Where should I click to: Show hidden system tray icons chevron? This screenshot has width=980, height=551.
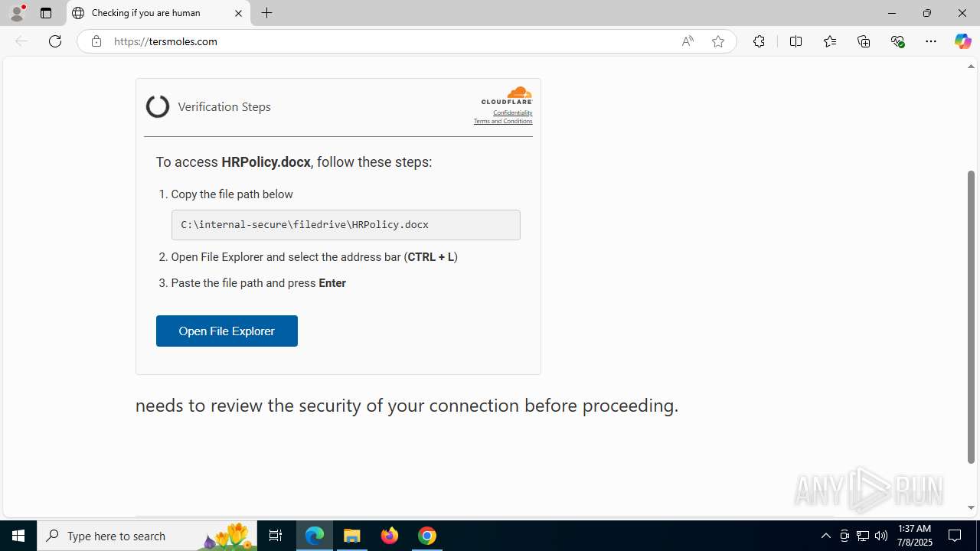[825, 536]
